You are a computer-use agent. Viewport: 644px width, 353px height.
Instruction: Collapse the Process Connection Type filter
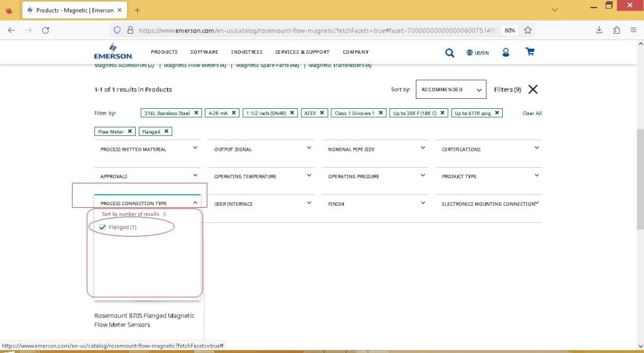click(x=148, y=203)
